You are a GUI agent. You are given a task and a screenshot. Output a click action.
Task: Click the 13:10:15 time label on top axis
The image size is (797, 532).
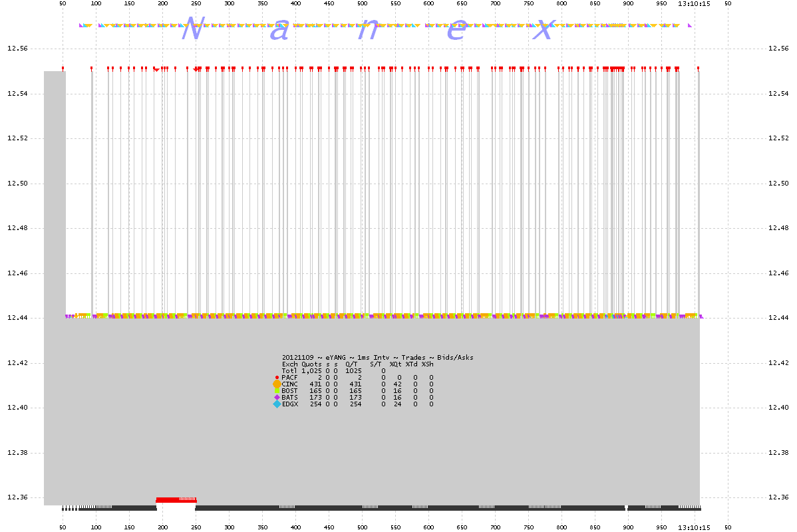coord(694,3)
